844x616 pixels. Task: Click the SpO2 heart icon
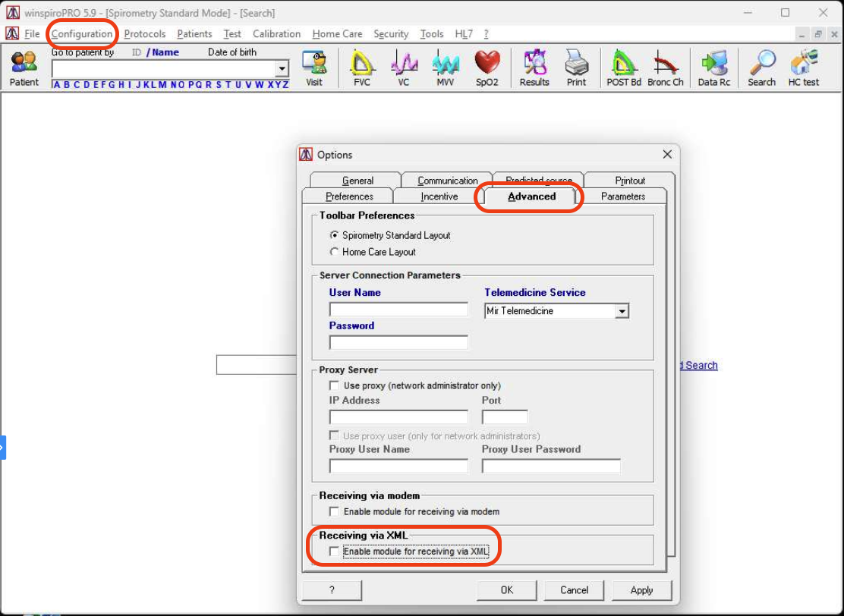(x=487, y=68)
